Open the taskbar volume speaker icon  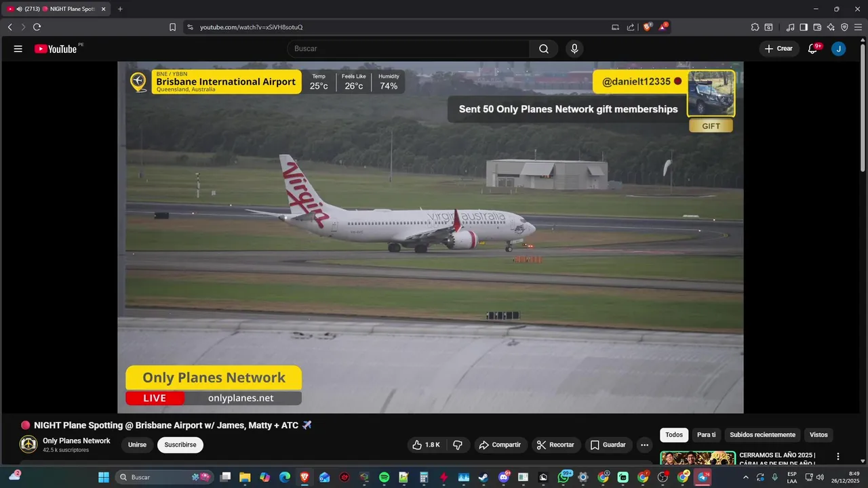tap(820, 477)
